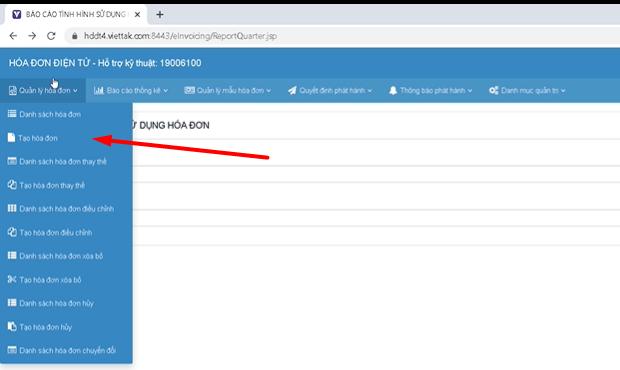The height and width of the screenshot is (370, 620).
Task: Open the Quyết định phát hành menu label
Action: click(x=332, y=91)
